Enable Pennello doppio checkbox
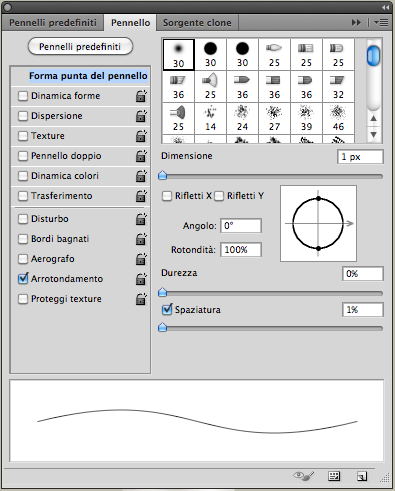This screenshot has width=395, height=491. [x=23, y=156]
